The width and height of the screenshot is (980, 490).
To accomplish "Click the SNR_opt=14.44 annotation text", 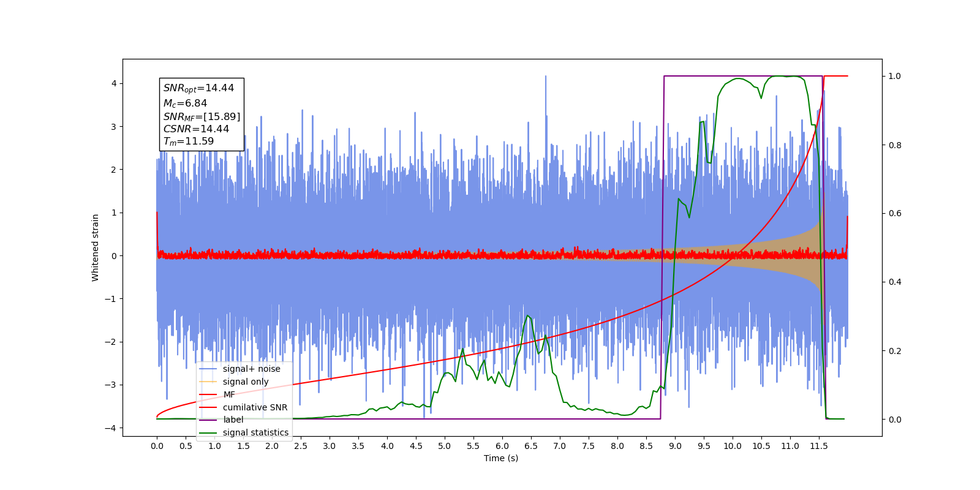I will click(198, 88).
